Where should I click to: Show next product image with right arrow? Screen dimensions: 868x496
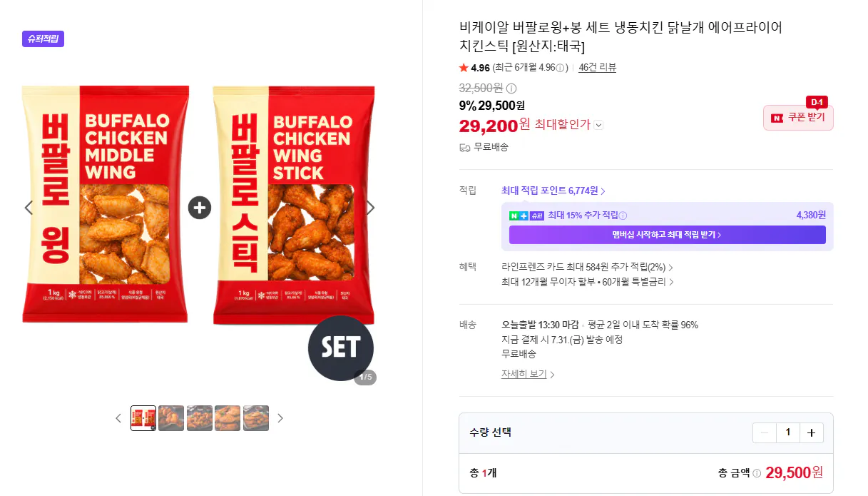pos(370,208)
